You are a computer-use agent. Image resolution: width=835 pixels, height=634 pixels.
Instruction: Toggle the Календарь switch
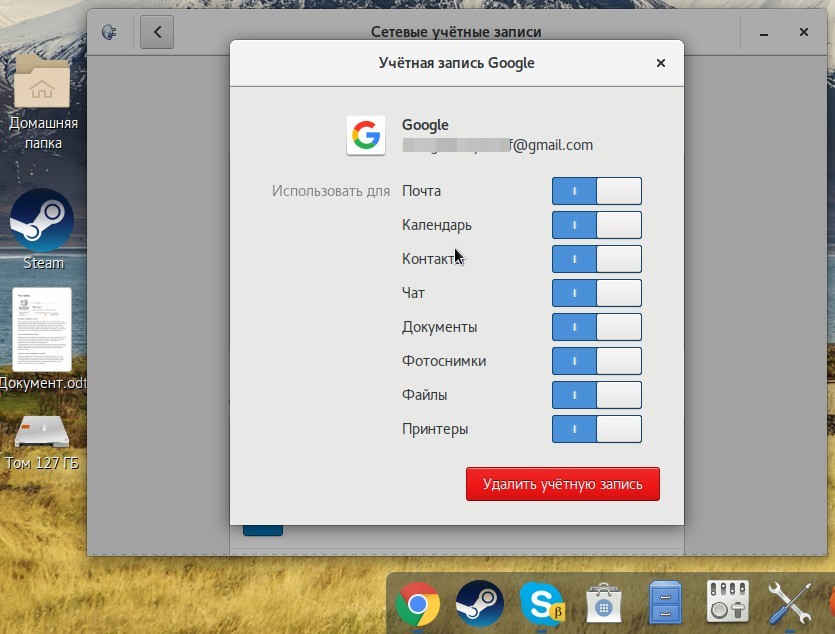[x=596, y=225]
